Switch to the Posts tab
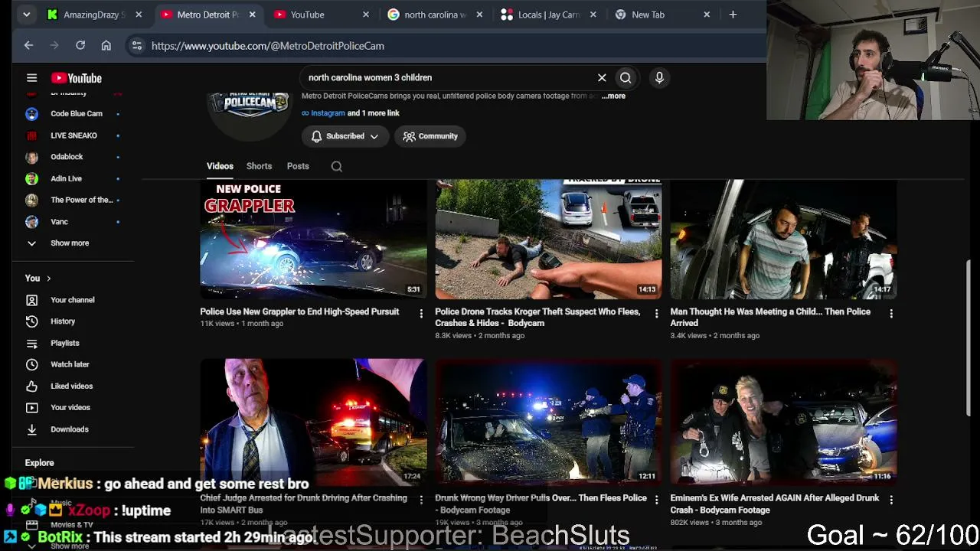Image resolution: width=980 pixels, height=551 pixels. 298,166
